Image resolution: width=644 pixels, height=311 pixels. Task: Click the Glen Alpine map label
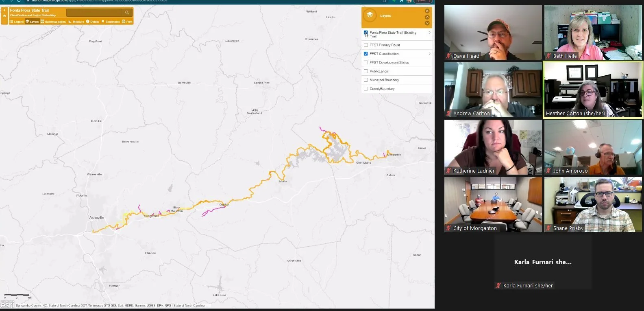click(x=363, y=163)
